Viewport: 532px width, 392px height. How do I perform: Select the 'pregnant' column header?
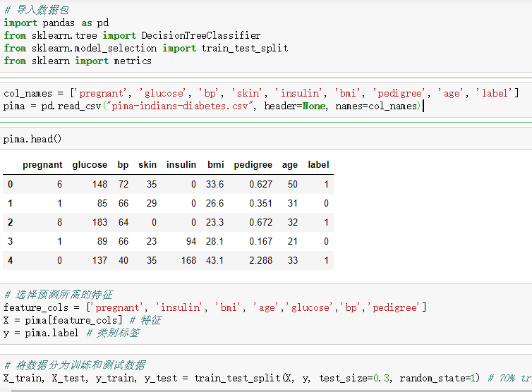pos(42,165)
